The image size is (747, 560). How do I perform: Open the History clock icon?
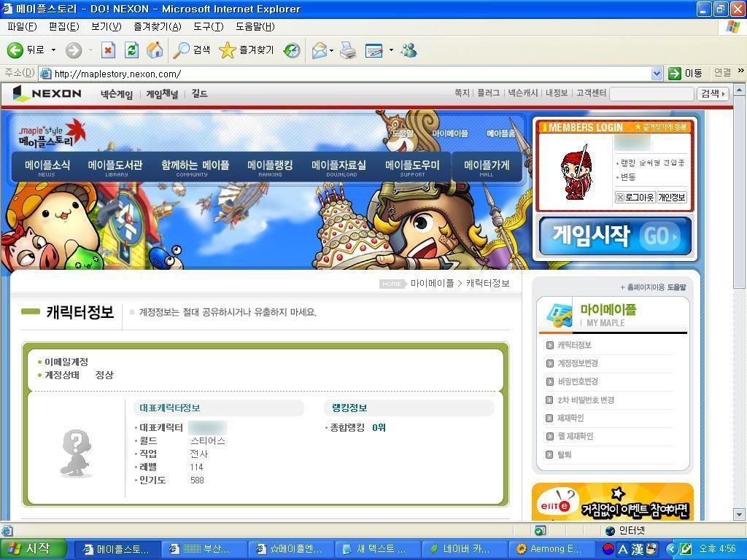[292, 50]
